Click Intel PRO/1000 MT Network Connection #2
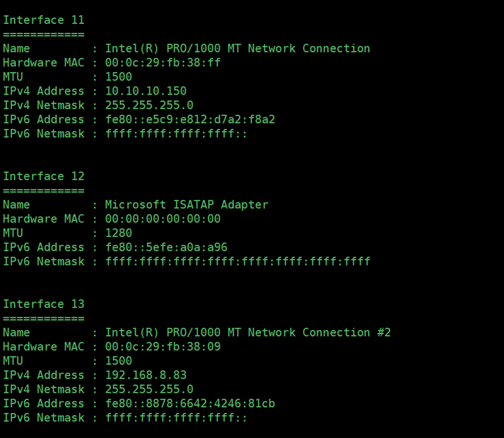Viewport: 504px width, 438px height. point(248,332)
